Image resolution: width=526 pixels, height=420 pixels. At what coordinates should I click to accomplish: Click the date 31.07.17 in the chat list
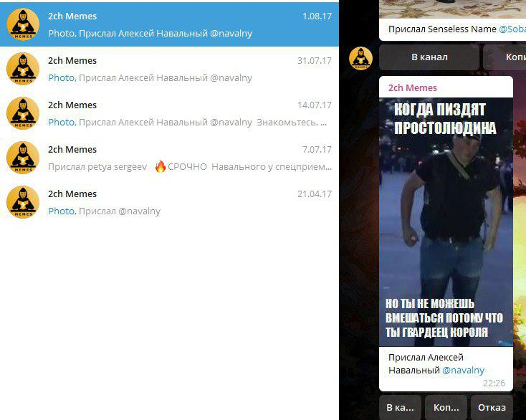pyautogui.click(x=315, y=61)
